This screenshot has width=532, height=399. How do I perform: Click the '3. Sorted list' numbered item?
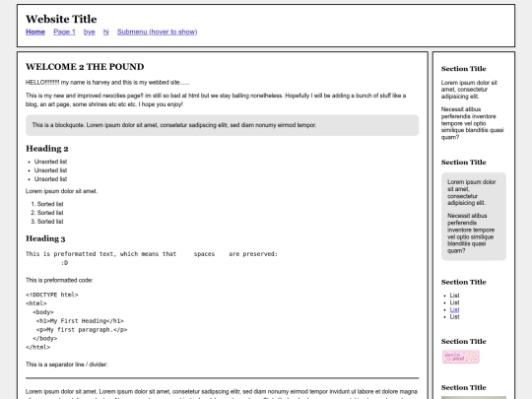tap(47, 222)
